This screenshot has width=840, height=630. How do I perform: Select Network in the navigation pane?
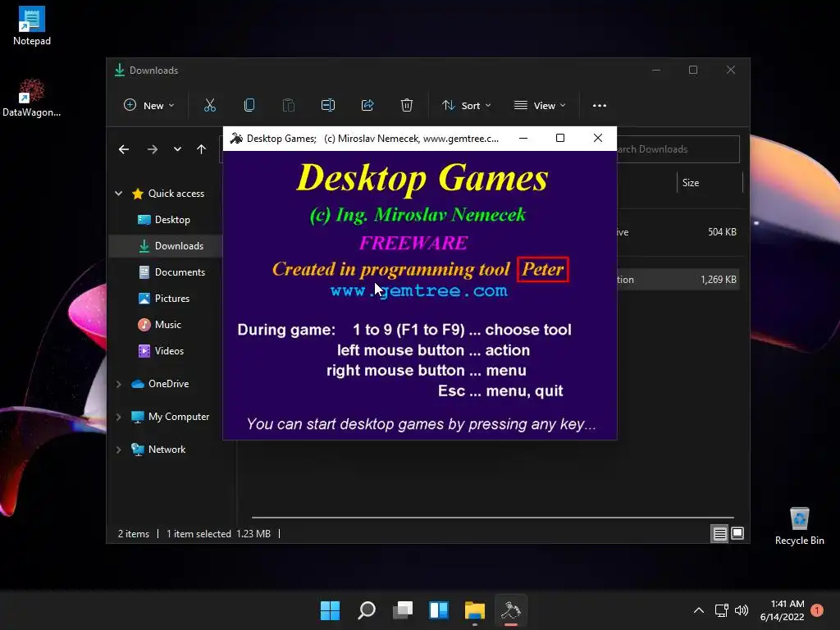[x=167, y=450]
